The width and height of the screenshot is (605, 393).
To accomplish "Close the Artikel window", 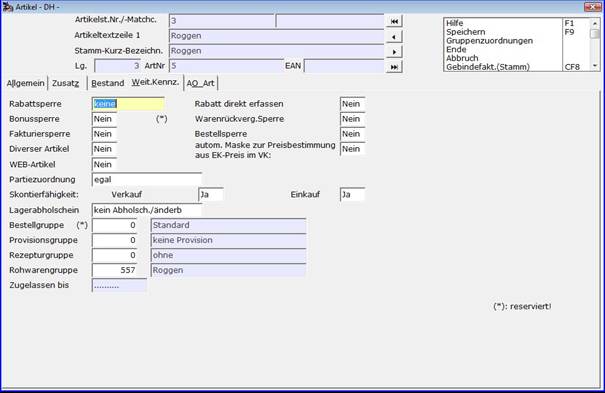I will 592,6.
